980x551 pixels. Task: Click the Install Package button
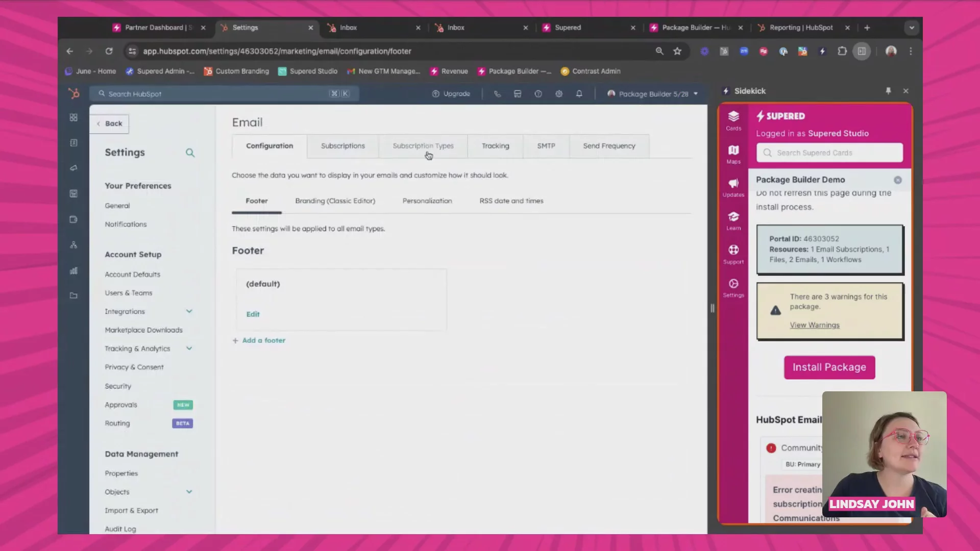829,367
